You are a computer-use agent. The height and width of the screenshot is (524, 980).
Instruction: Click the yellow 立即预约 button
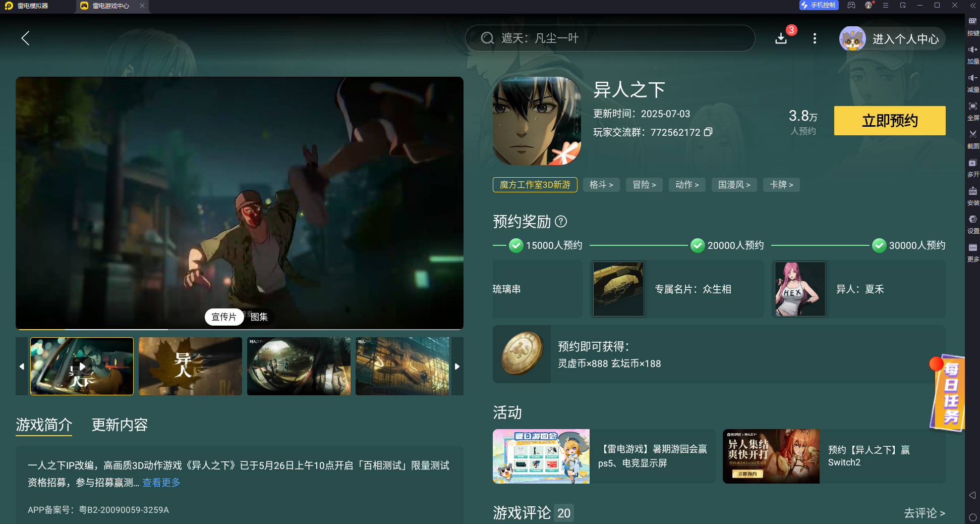(x=890, y=121)
